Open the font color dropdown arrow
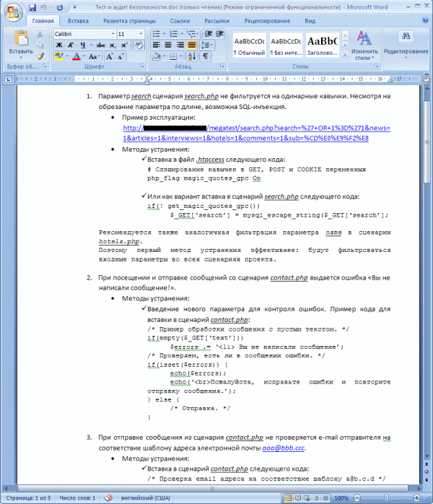Screen dimensions: 433x504 click(x=84, y=56)
